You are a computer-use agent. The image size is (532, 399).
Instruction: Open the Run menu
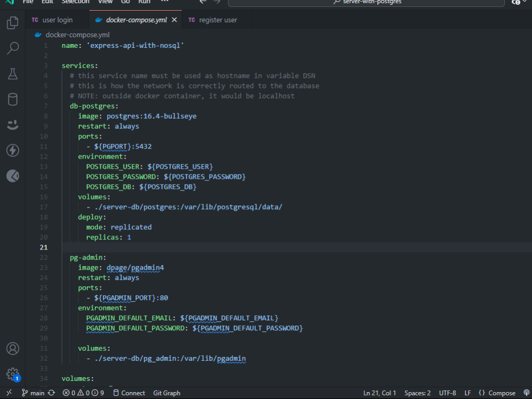tap(144, 2)
